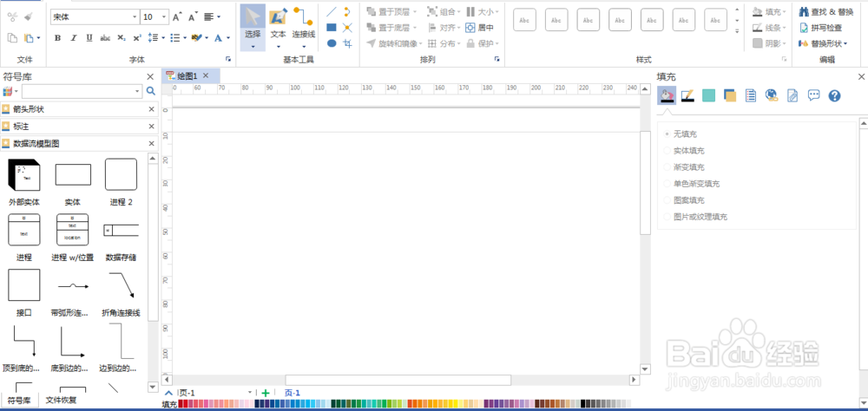Viewport: 868px width, 411px height.
Task: Open the Paste options dropdown arrow
Action: coord(37,37)
